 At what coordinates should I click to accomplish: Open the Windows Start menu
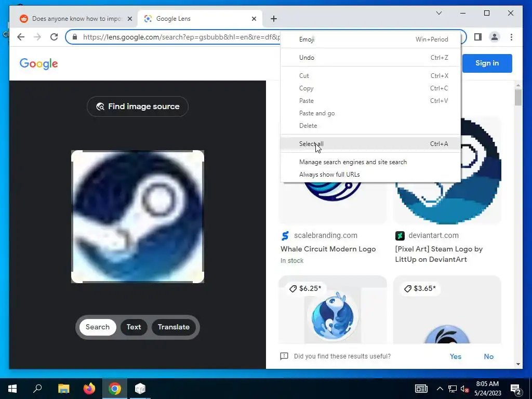click(12, 389)
